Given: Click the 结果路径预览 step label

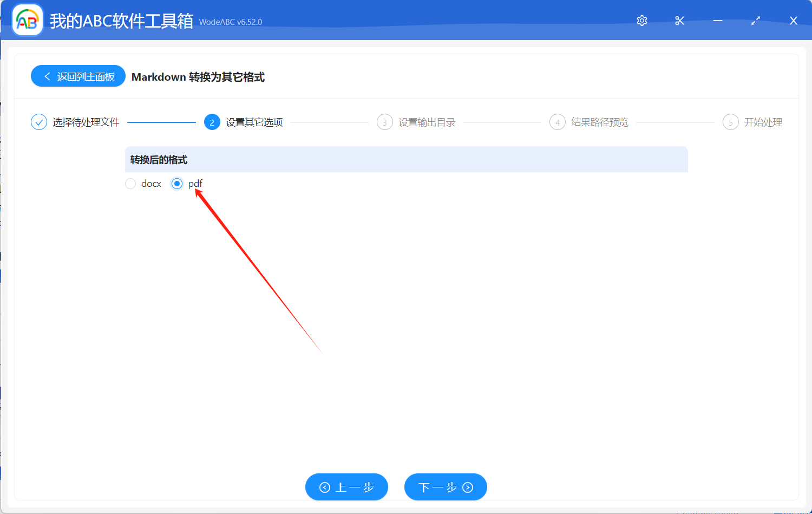Looking at the screenshot, I should [x=599, y=122].
